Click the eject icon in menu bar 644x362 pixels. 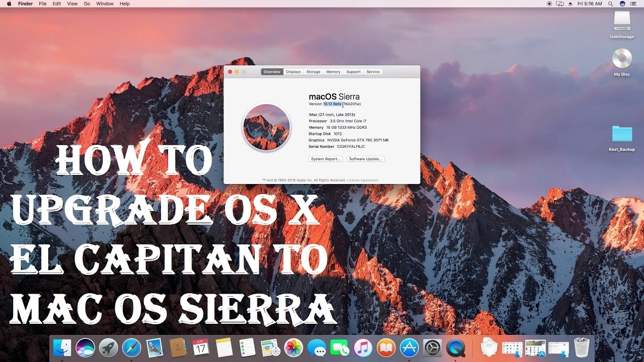(x=571, y=4)
